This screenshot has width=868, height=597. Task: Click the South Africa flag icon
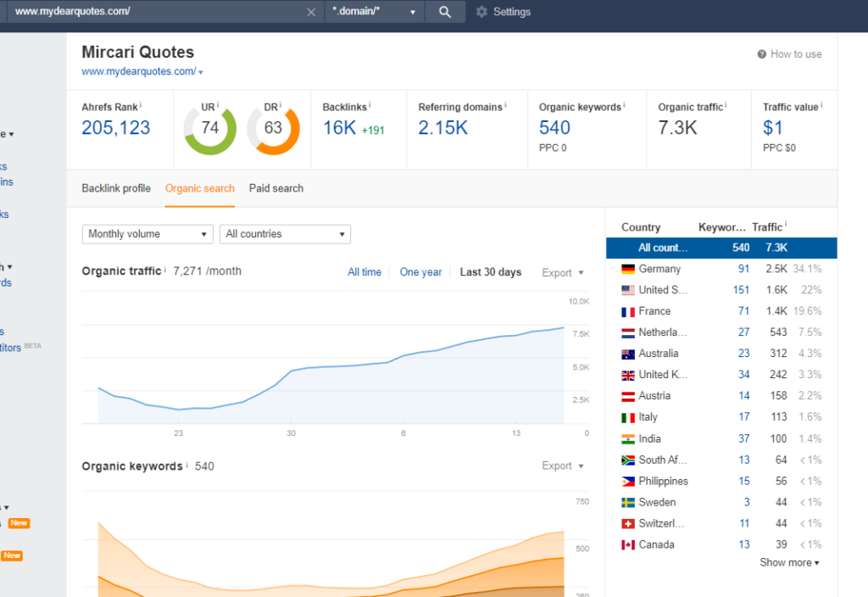click(x=628, y=460)
